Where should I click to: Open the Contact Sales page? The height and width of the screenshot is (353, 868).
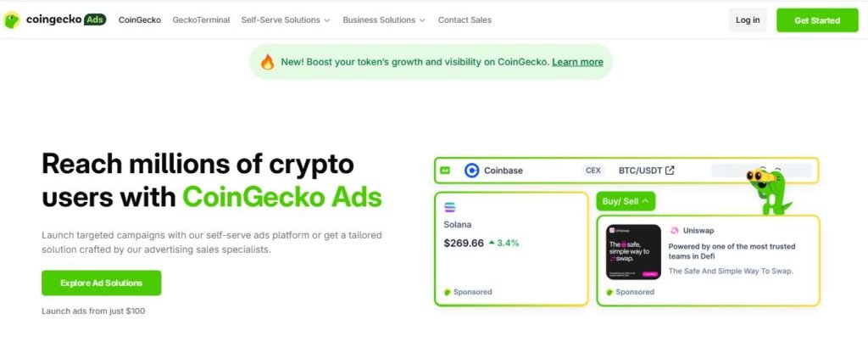465,20
